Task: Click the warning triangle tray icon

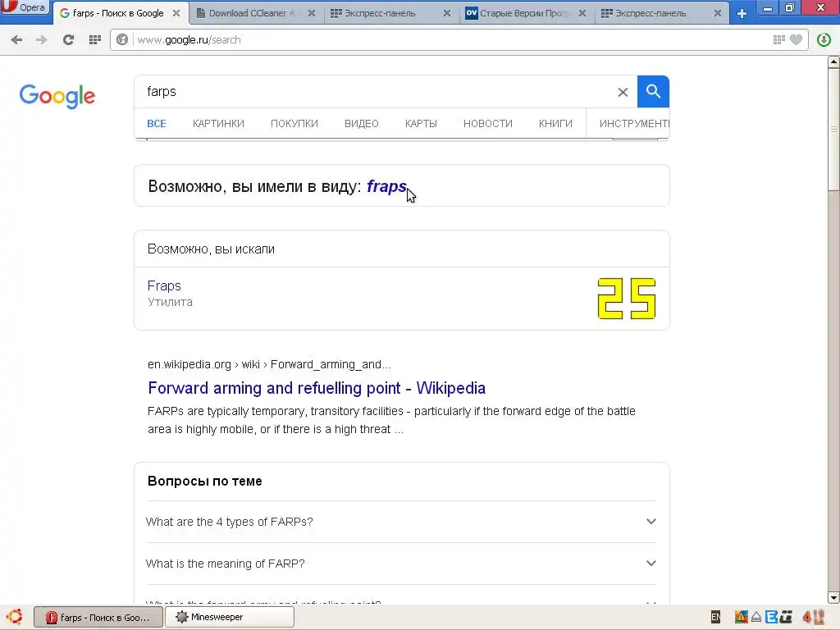Action: click(741, 617)
